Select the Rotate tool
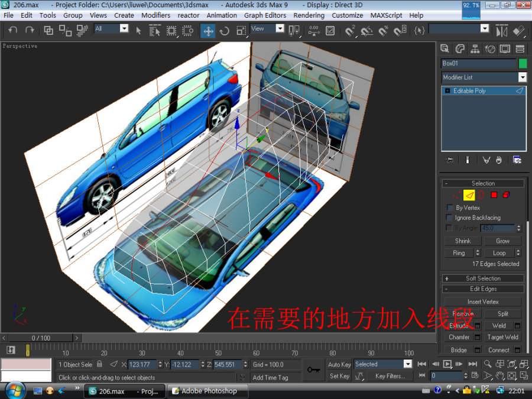The image size is (532, 399). point(224,31)
